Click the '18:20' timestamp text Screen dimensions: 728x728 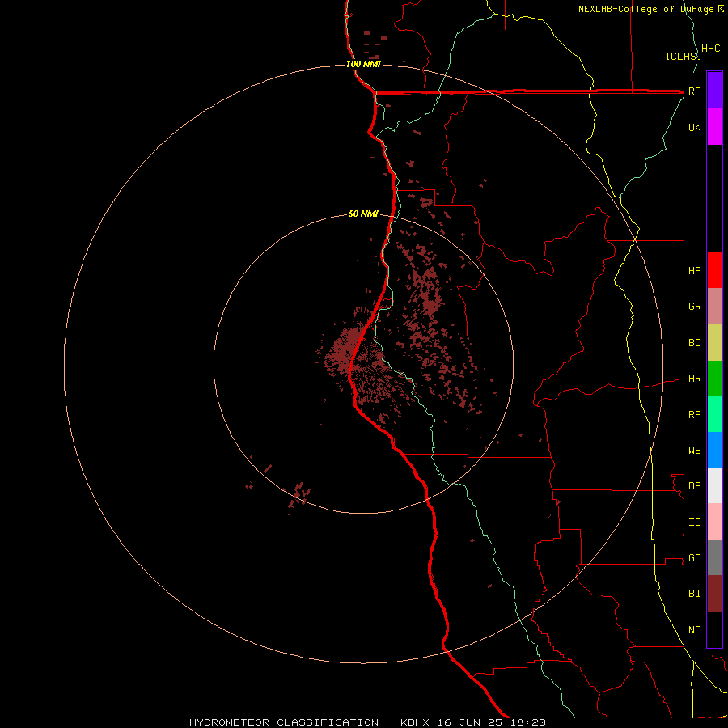point(527,722)
